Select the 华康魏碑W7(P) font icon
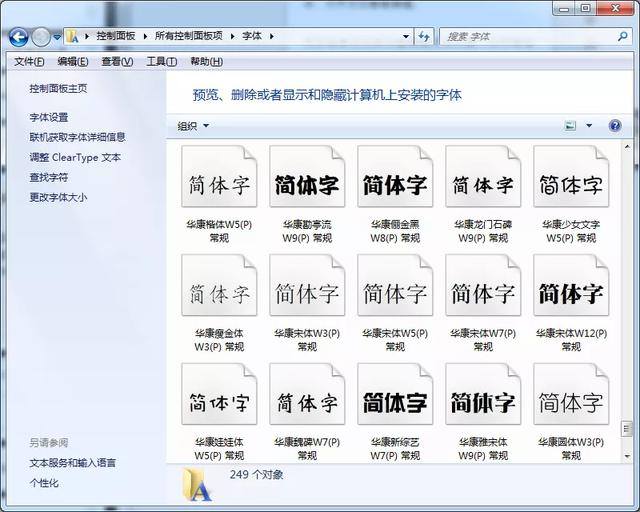640x512 pixels. pos(307,394)
